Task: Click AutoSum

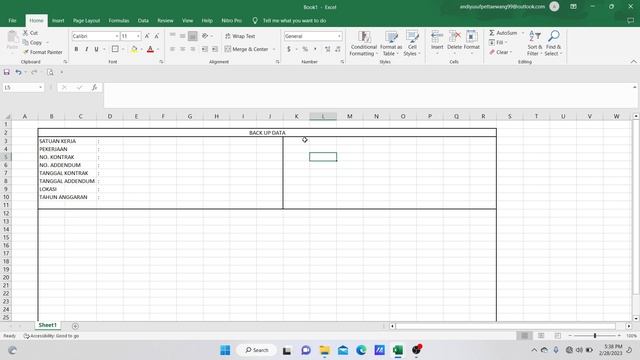Action: 503,33
